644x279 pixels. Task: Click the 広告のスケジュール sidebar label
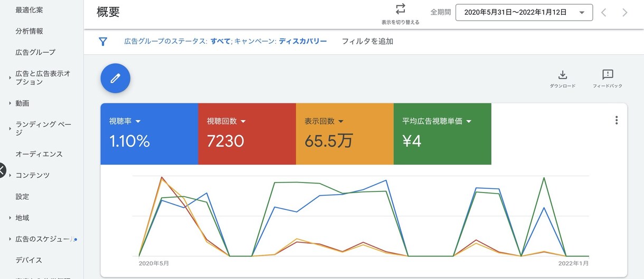(x=44, y=239)
